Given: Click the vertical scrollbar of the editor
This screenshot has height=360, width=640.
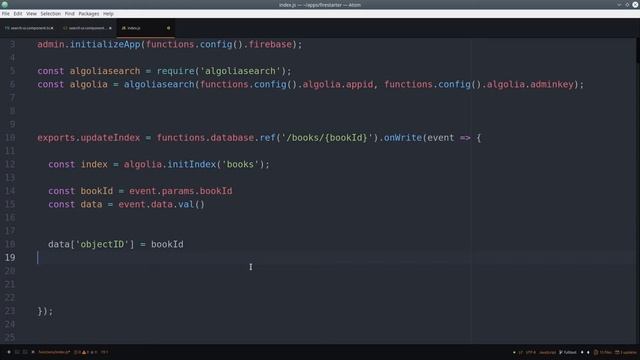Looking at the screenshot, I should coord(638,191).
